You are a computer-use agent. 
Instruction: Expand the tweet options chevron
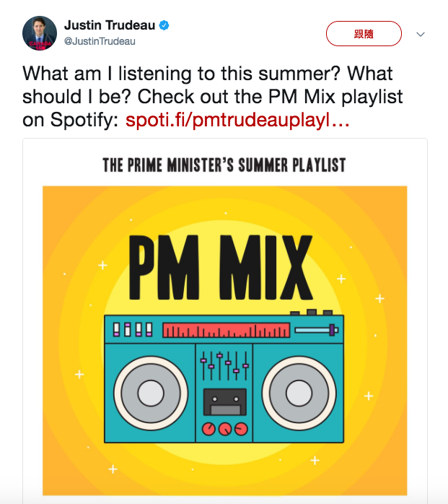[421, 34]
